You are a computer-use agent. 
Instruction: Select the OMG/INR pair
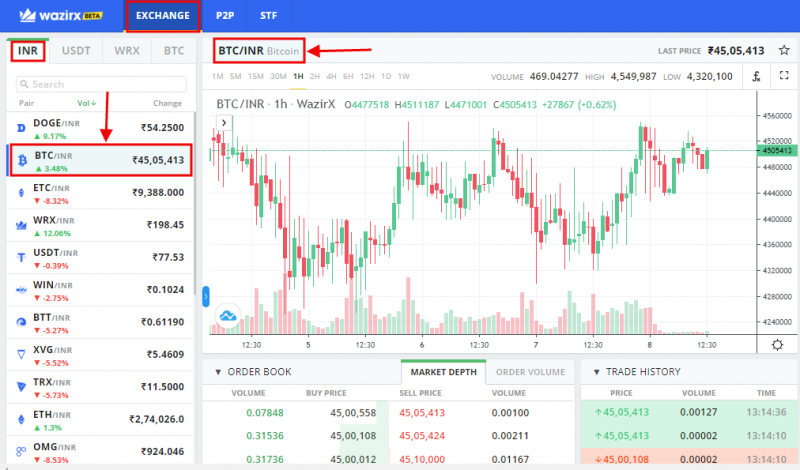coord(101,451)
